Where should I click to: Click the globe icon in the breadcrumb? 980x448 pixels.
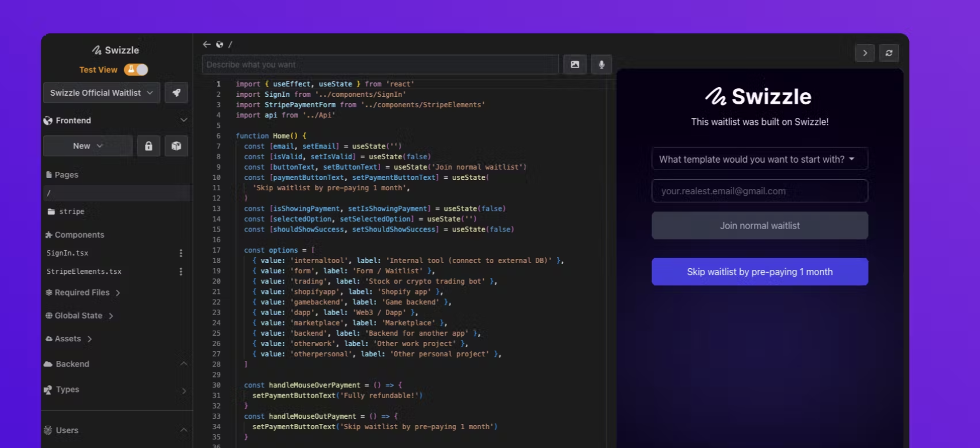[x=219, y=44]
